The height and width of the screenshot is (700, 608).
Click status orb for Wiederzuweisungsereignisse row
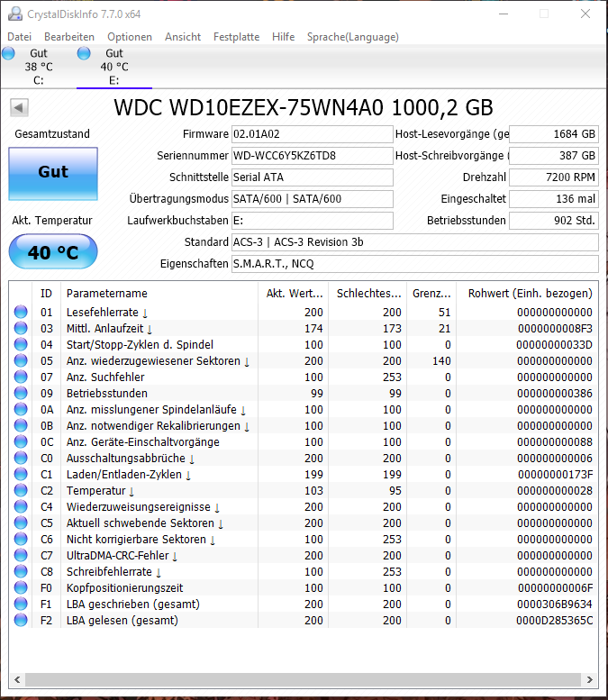(x=21, y=506)
